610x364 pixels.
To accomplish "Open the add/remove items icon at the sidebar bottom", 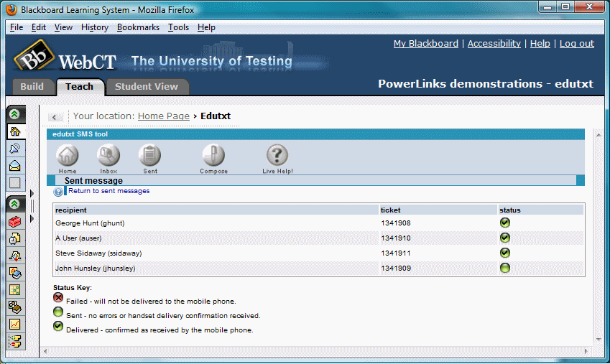I will [x=15, y=342].
